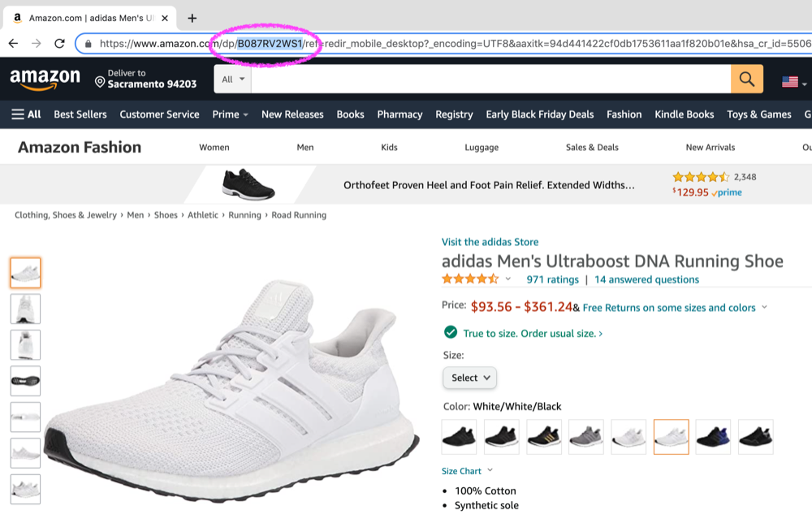Click the browser forward arrow
This screenshot has height=514, width=812.
click(37, 44)
